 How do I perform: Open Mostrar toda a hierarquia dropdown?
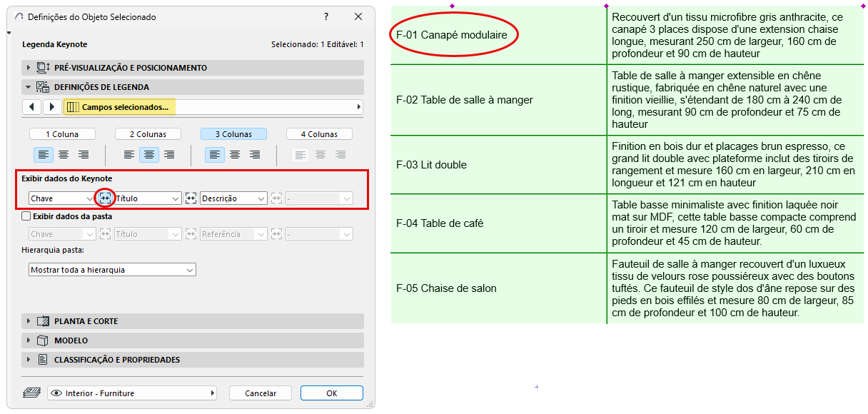[112, 270]
